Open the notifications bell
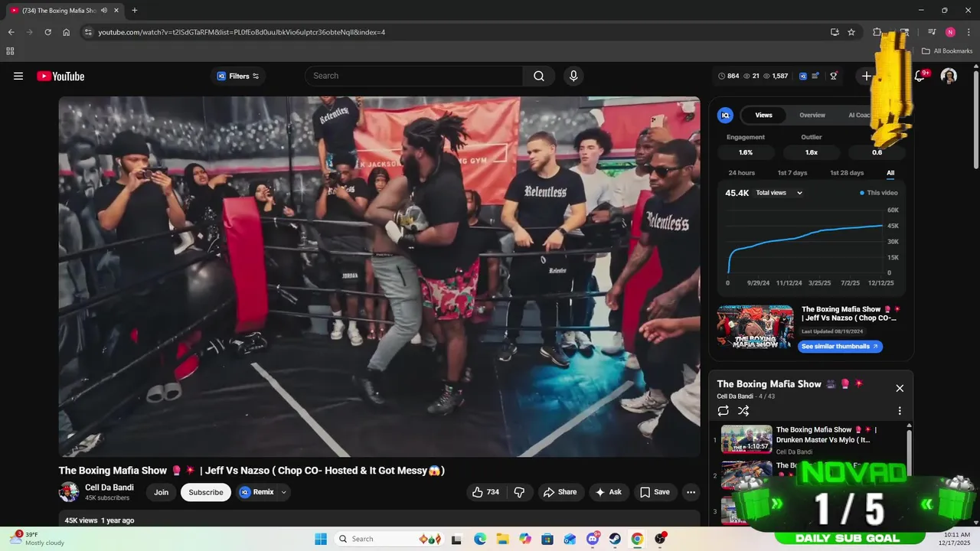980x551 pixels. point(920,76)
